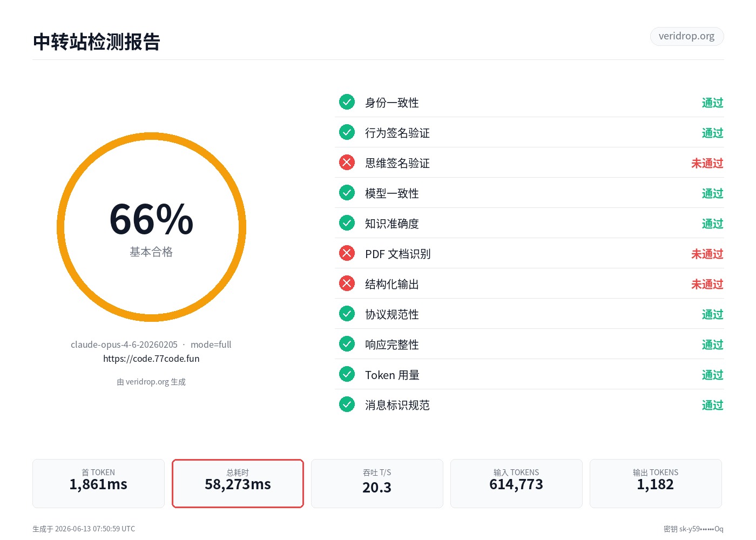Image resolution: width=756 pixels, height=540 pixels.
Task: Click the 结构化输出 row label
Action: click(392, 284)
